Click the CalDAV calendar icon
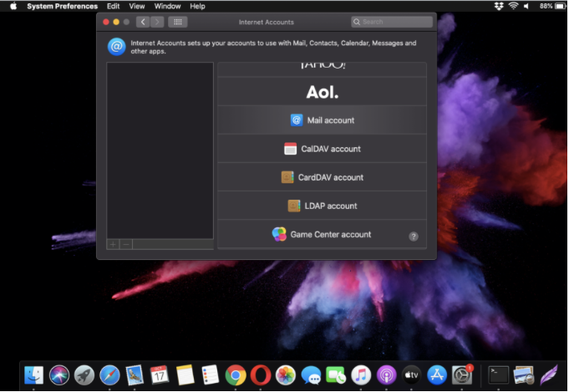The width and height of the screenshot is (569, 392). 290,149
